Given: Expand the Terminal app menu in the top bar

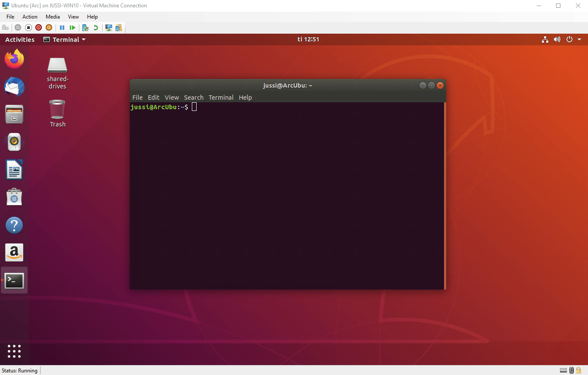Looking at the screenshot, I should click(65, 39).
